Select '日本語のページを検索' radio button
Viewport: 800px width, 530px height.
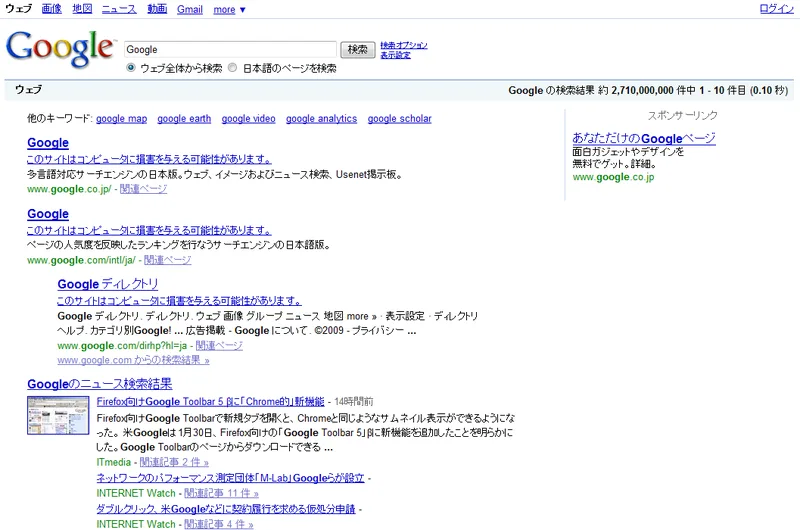(233, 69)
